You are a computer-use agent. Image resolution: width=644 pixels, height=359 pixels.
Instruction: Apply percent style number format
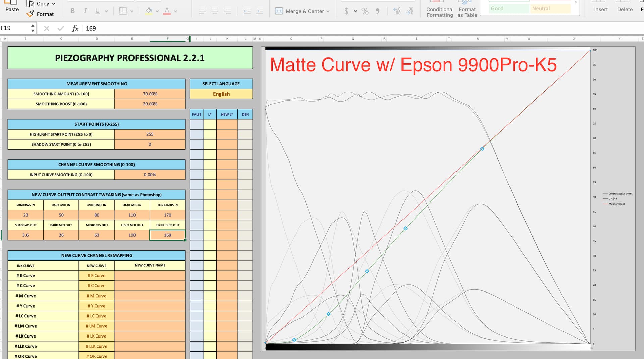pyautogui.click(x=365, y=11)
